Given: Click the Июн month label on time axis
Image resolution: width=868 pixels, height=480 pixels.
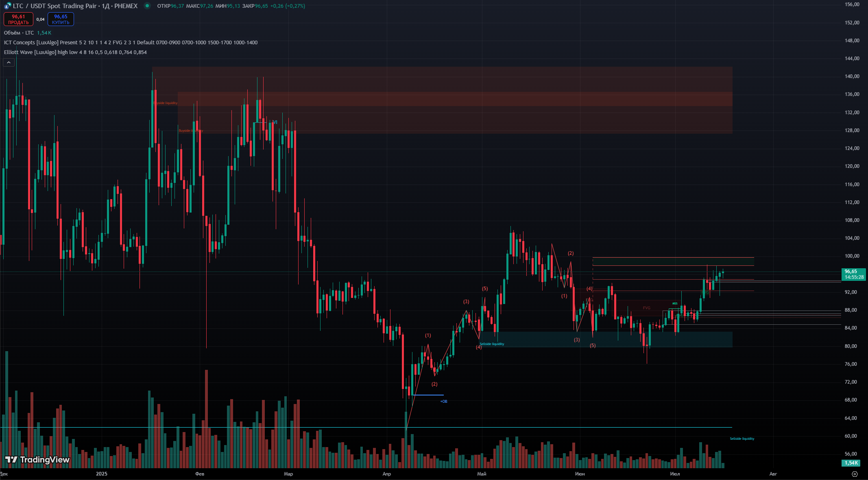Looking at the screenshot, I should [580, 474].
